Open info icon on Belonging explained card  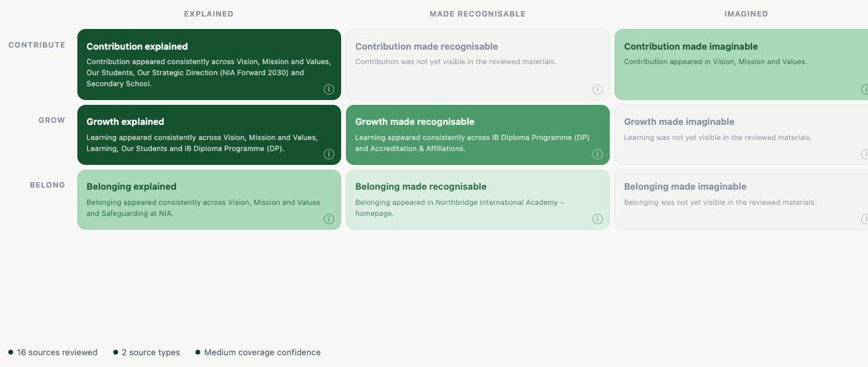click(329, 219)
